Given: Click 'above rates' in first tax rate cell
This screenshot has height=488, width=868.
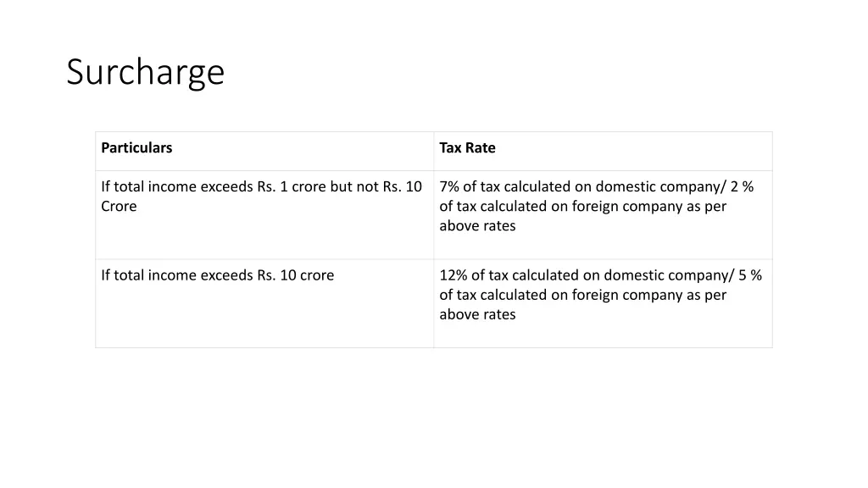Looking at the screenshot, I should click(477, 225).
